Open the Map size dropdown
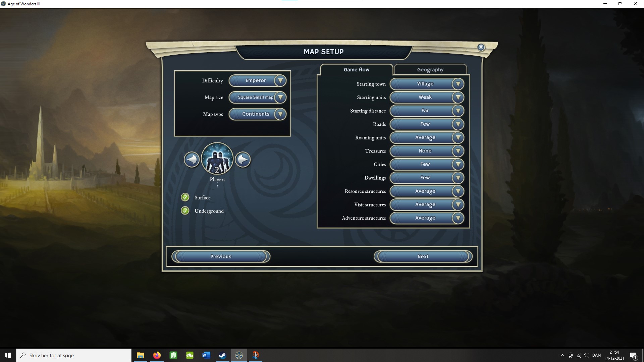644x362 pixels. [258, 97]
